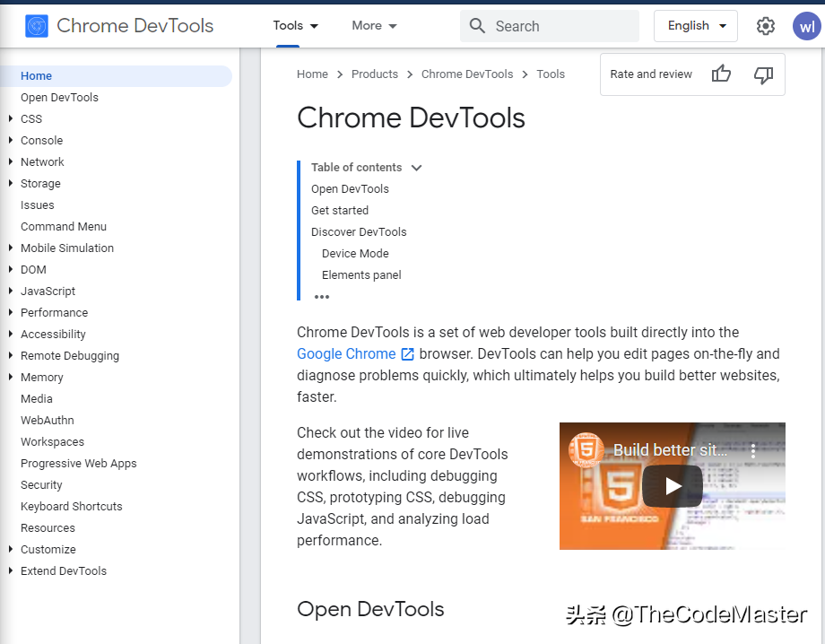Click the thumbs up rating icon

pyautogui.click(x=721, y=74)
